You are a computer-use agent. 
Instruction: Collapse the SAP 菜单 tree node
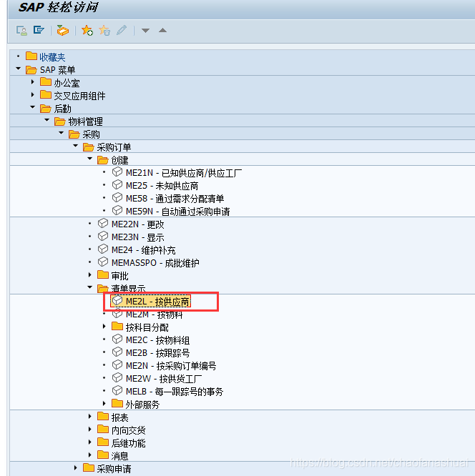(x=18, y=69)
